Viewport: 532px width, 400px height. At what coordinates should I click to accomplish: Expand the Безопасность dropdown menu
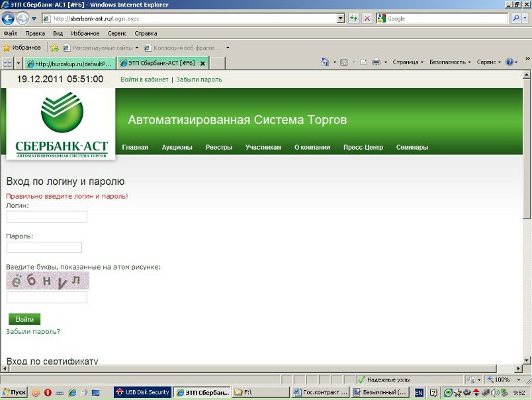pyautogui.click(x=450, y=62)
